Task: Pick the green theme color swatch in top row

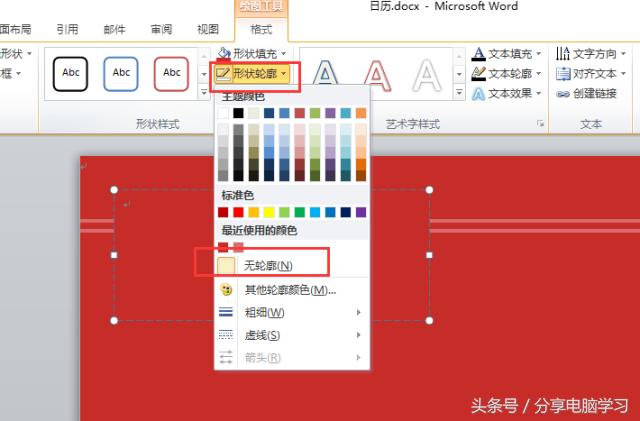Action: point(315,113)
